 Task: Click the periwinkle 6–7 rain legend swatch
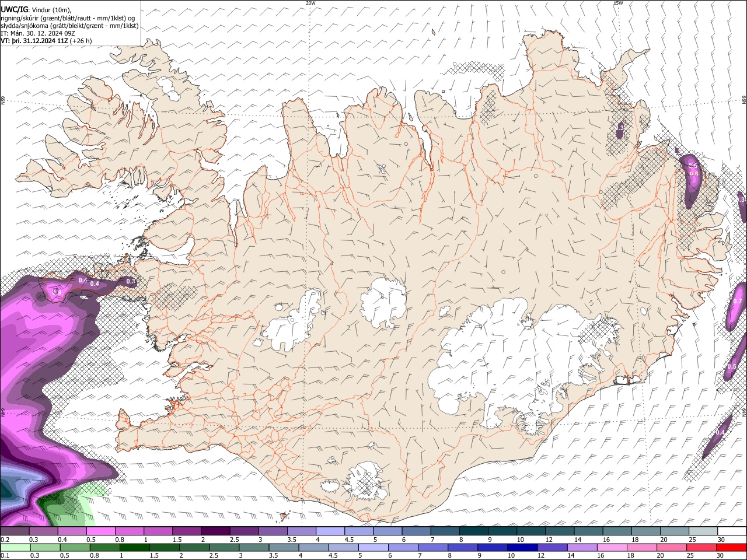[x=403, y=547]
